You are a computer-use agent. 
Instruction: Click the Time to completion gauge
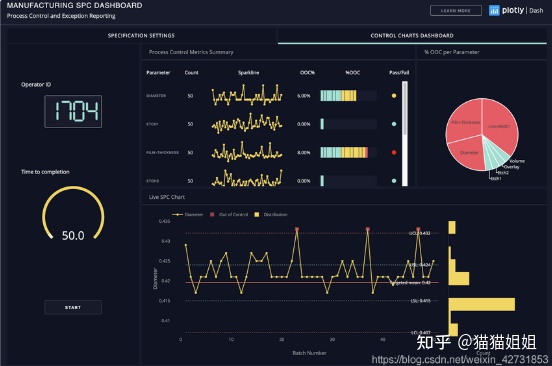[73, 214]
